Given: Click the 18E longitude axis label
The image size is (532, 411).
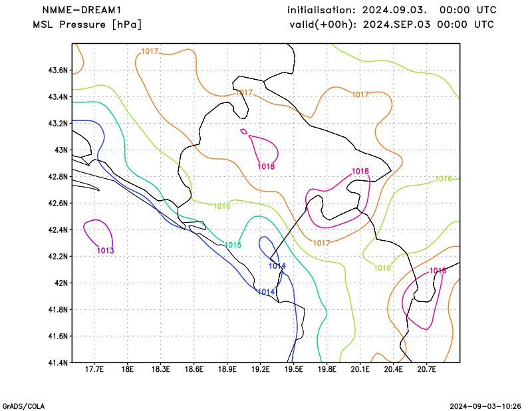Looking at the screenshot, I should (128, 369).
